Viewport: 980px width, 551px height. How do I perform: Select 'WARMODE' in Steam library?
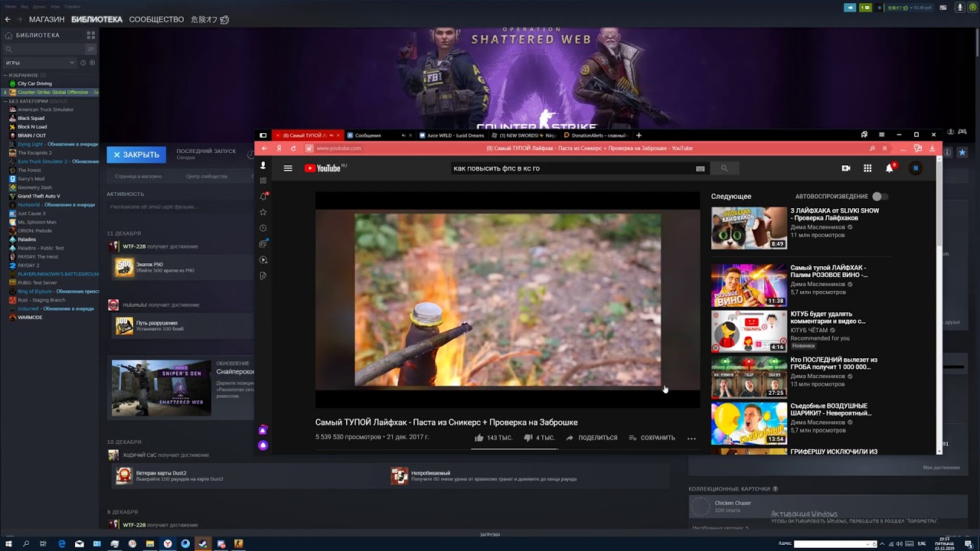click(29, 317)
